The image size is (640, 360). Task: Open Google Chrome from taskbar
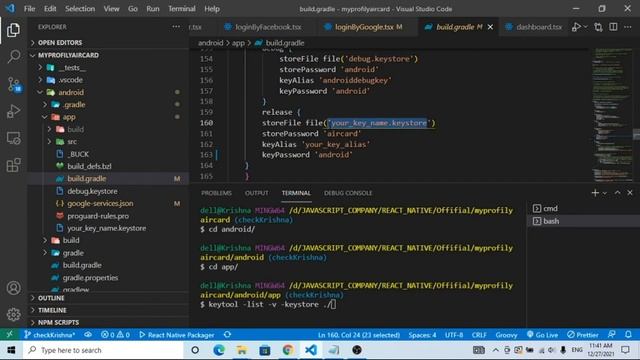(x=288, y=350)
